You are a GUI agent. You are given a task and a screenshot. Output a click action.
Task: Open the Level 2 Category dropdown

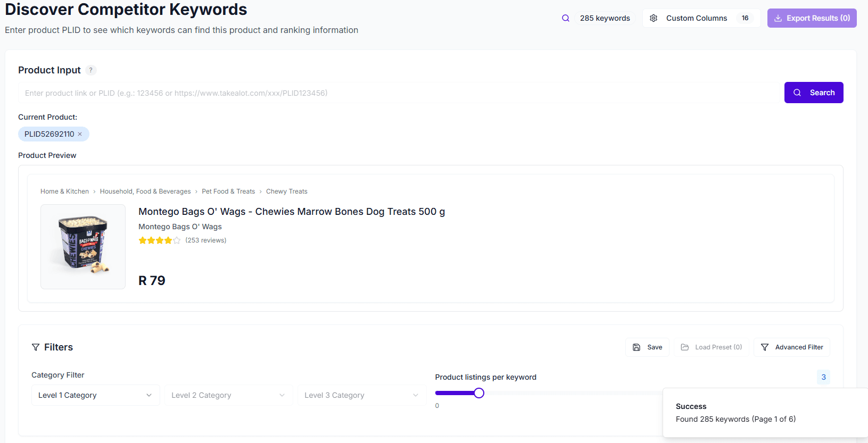pyautogui.click(x=228, y=395)
